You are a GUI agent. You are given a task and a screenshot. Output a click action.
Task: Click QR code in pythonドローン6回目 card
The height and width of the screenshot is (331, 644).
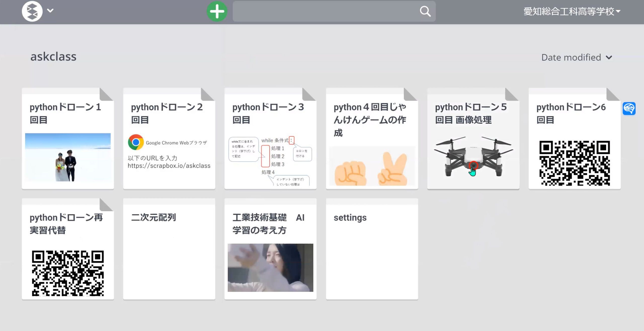575,163
